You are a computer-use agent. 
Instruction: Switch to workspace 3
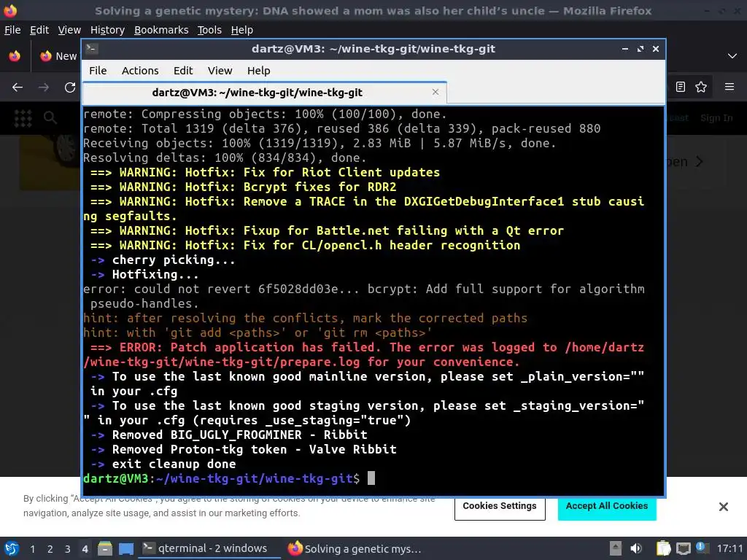68,549
